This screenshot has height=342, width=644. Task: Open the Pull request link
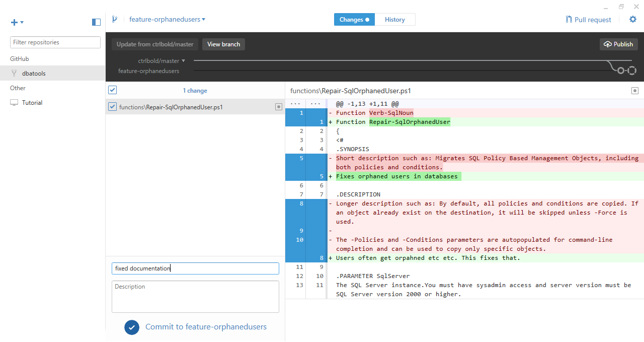(588, 20)
